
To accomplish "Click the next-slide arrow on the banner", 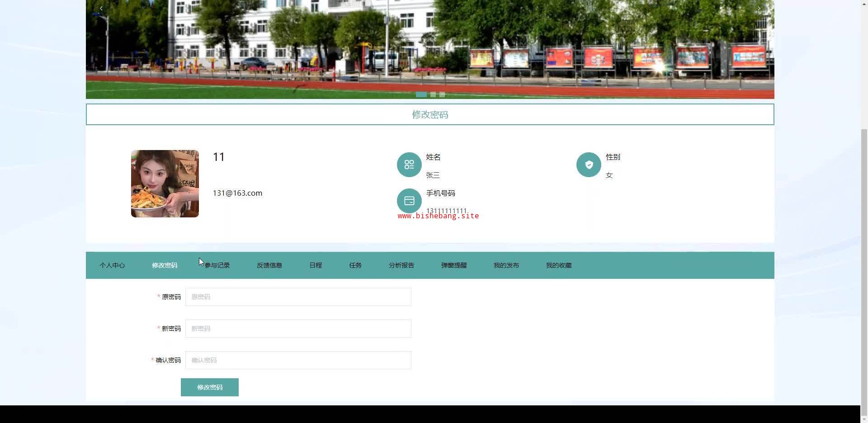I will click(759, 8).
